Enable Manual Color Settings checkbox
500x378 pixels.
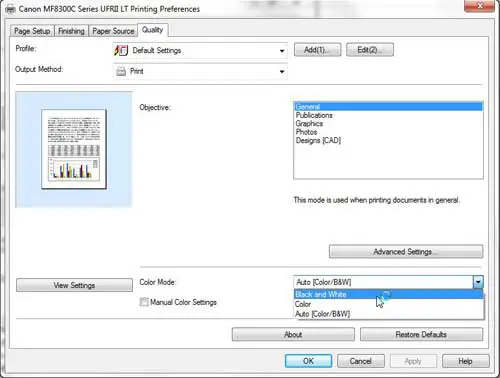tap(144, 302)
